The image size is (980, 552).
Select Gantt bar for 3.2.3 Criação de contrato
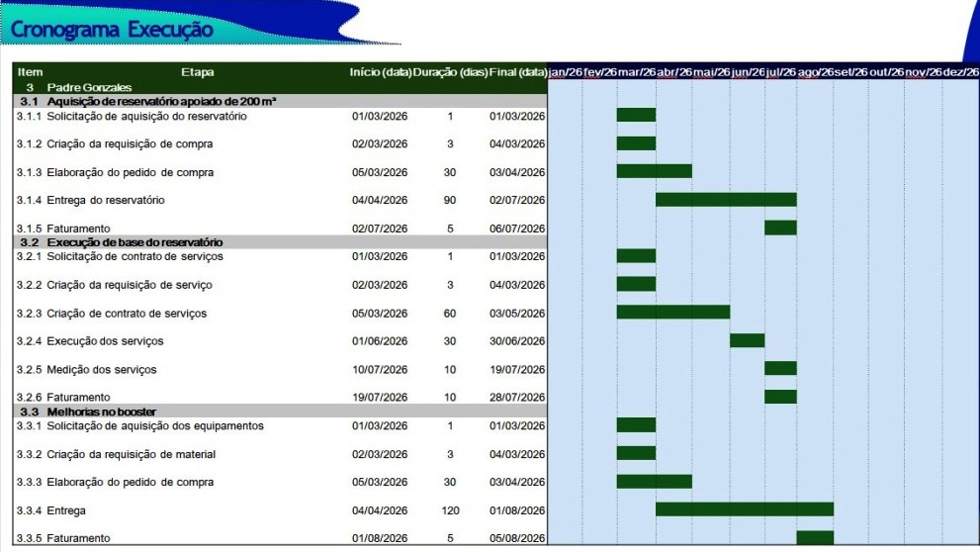pyautogui.click(x=672, y=313)
